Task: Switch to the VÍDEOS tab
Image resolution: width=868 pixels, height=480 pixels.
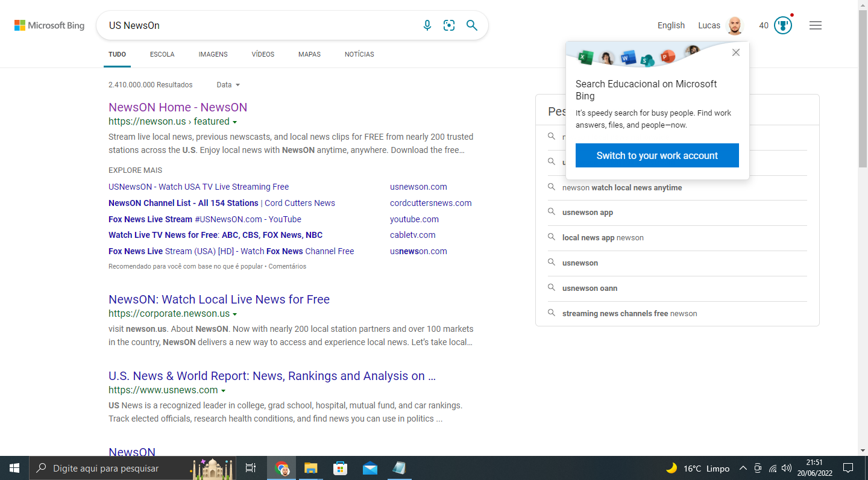Action: click(x=263, y=54)
